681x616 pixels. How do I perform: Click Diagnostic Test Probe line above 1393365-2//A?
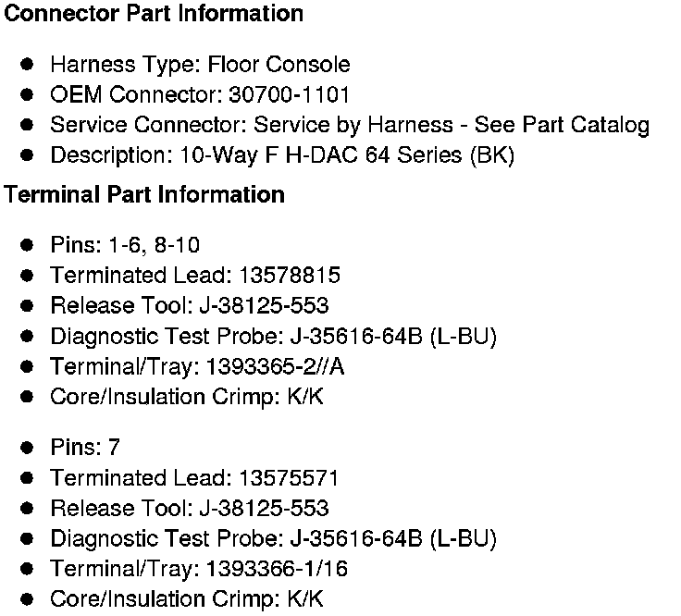click(x=274, y=337)
